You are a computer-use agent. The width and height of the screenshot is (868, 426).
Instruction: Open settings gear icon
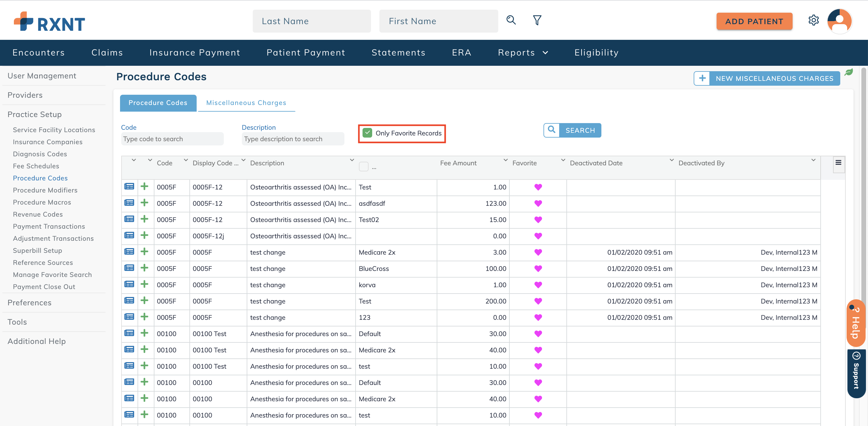(x=813, y=20)
